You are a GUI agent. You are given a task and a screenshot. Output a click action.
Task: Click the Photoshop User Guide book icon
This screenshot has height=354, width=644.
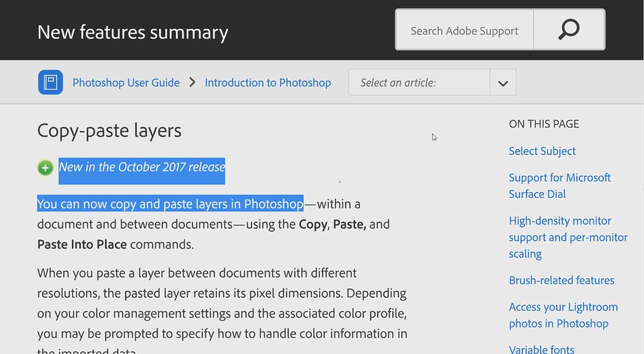[x=50, y=82]
